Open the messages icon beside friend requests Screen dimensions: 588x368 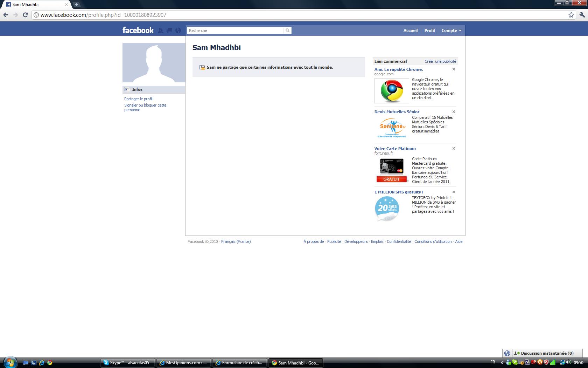pyautogui.click(x=169, y=30)
